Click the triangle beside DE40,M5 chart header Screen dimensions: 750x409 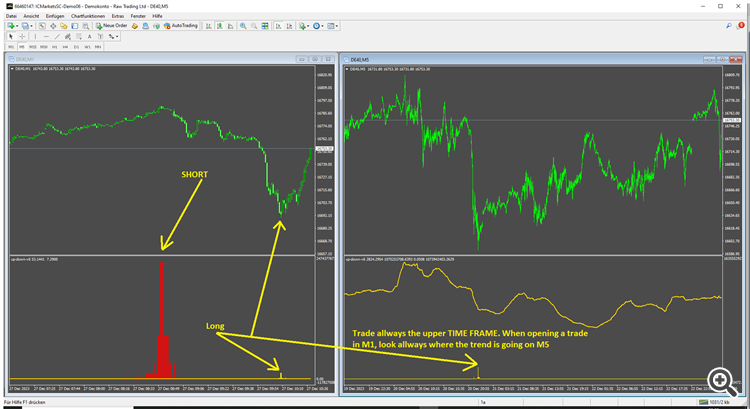pyautogui.click(x=347, y=69)
